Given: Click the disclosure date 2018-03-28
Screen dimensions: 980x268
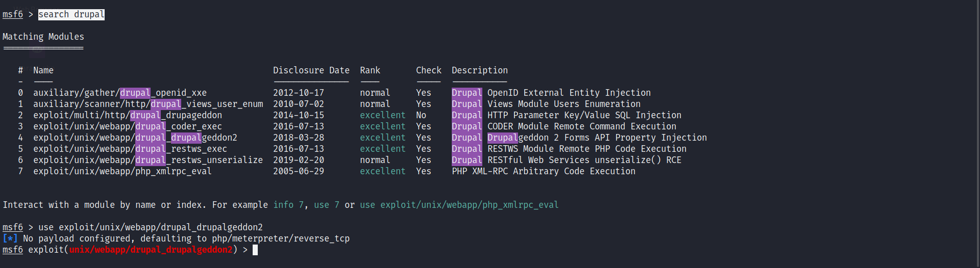Looking at the screenshot, I should pos(299,138).
